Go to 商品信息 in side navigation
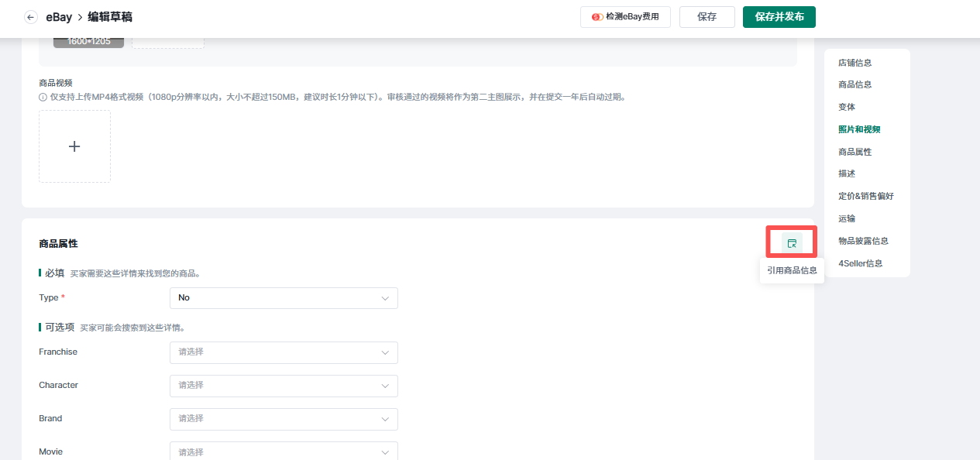980x460 pixels. coord(854,84)
